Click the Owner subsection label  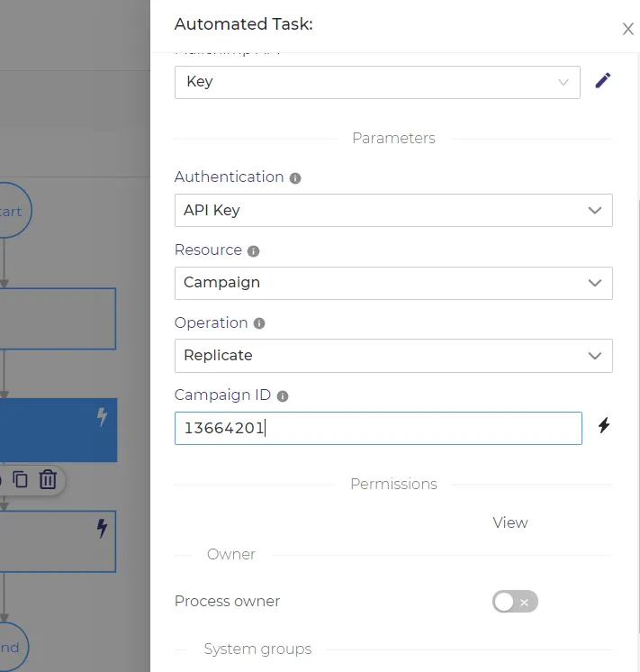tap(231, 555)
